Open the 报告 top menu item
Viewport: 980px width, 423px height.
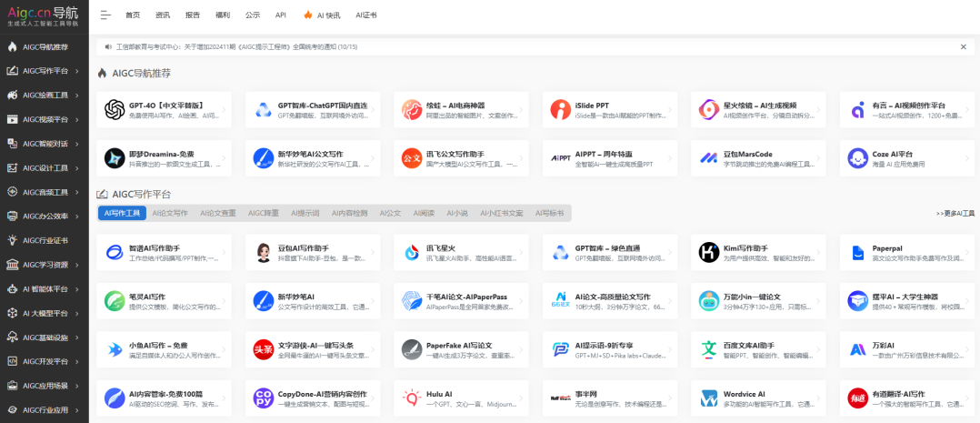pos(193,15)
